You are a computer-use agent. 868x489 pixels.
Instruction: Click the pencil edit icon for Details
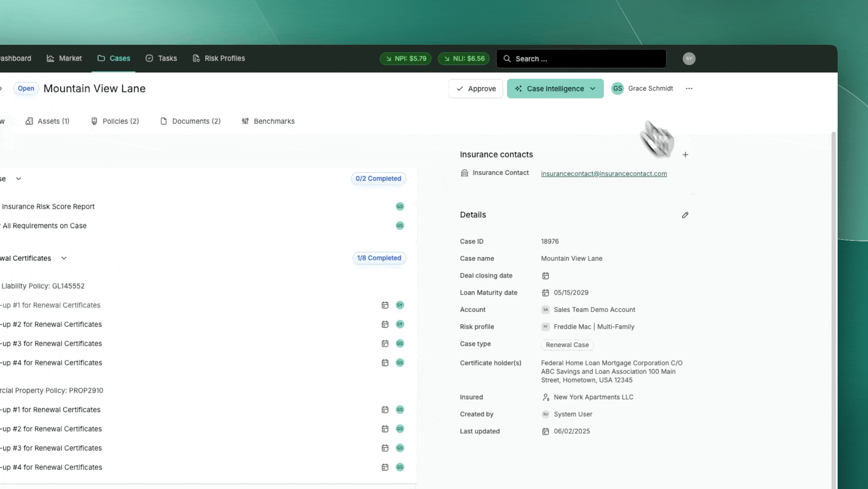click(x=685, y=215)
